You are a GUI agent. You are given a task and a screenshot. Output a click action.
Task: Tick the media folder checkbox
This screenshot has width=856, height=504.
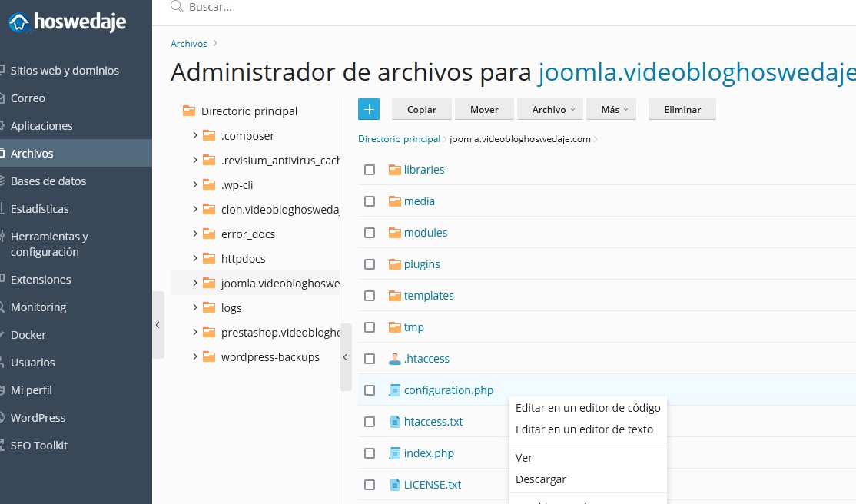pos(370,201)
